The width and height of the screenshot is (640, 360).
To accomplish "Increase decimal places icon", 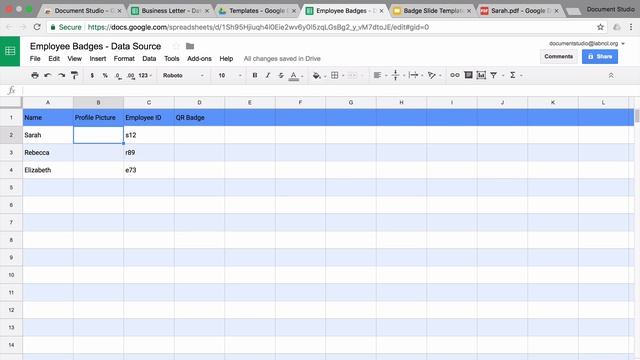I will click(131, 76).
